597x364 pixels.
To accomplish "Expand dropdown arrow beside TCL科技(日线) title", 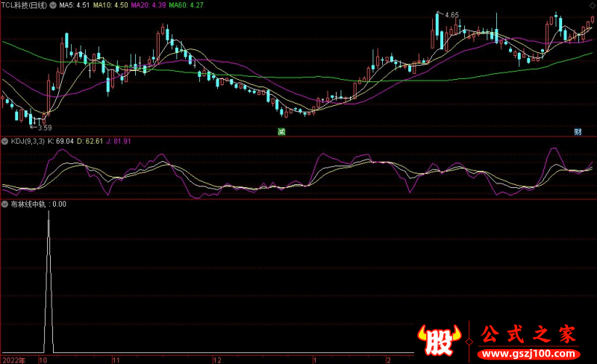I will (4, 5).
